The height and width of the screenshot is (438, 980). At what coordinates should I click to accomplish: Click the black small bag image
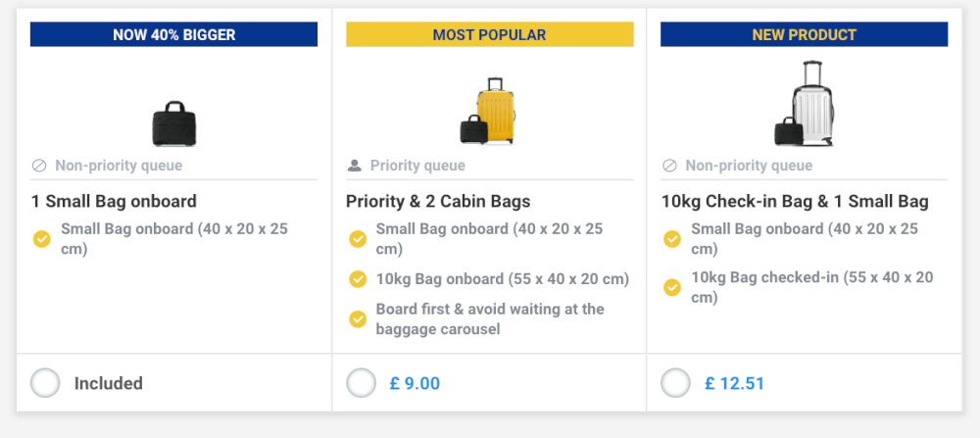[x=173, y=123]
